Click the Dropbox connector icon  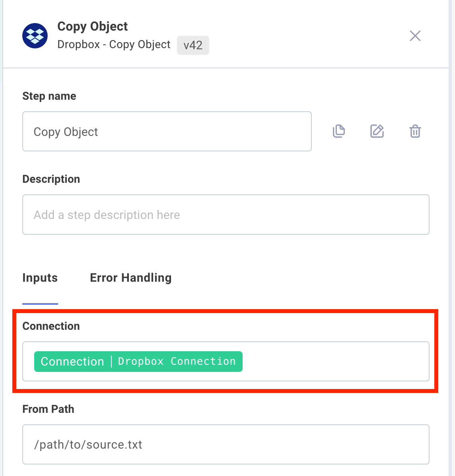tap(35, 35)
